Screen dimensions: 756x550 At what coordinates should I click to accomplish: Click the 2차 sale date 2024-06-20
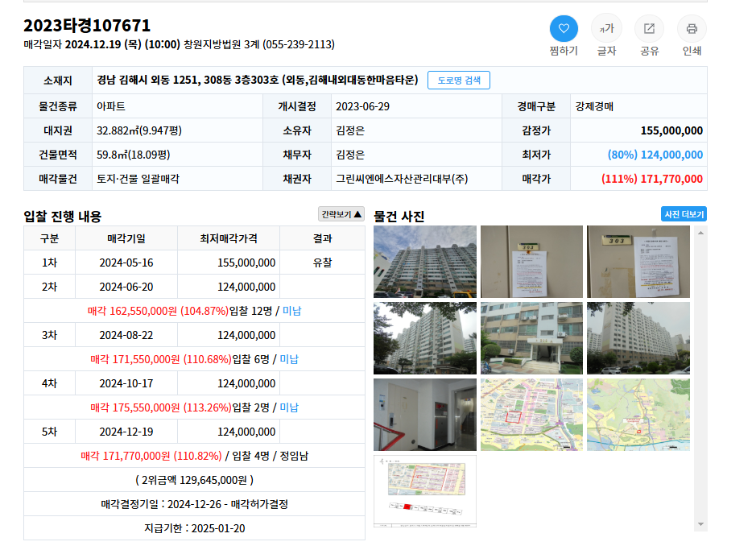126,287
